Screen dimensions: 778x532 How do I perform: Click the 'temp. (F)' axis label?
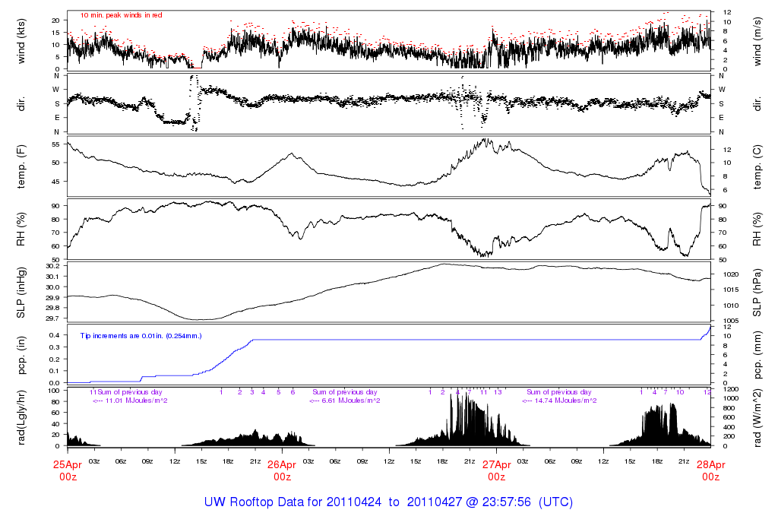21,166
